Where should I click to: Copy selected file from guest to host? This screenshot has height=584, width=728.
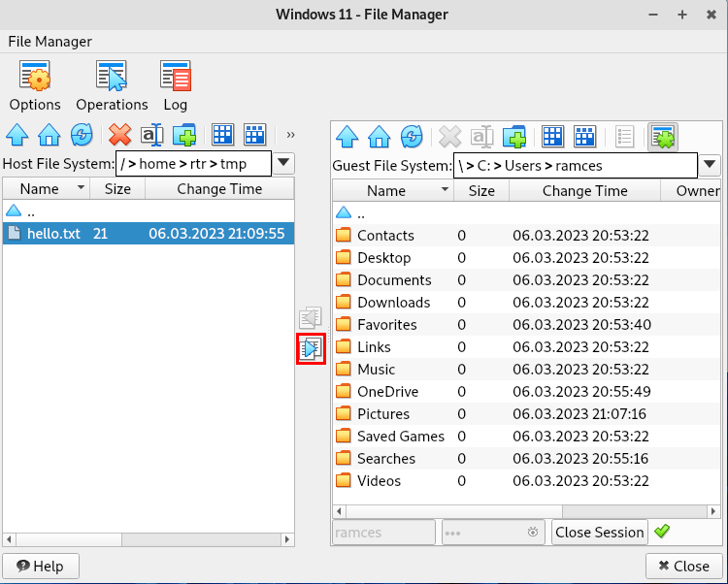(311, 318)
